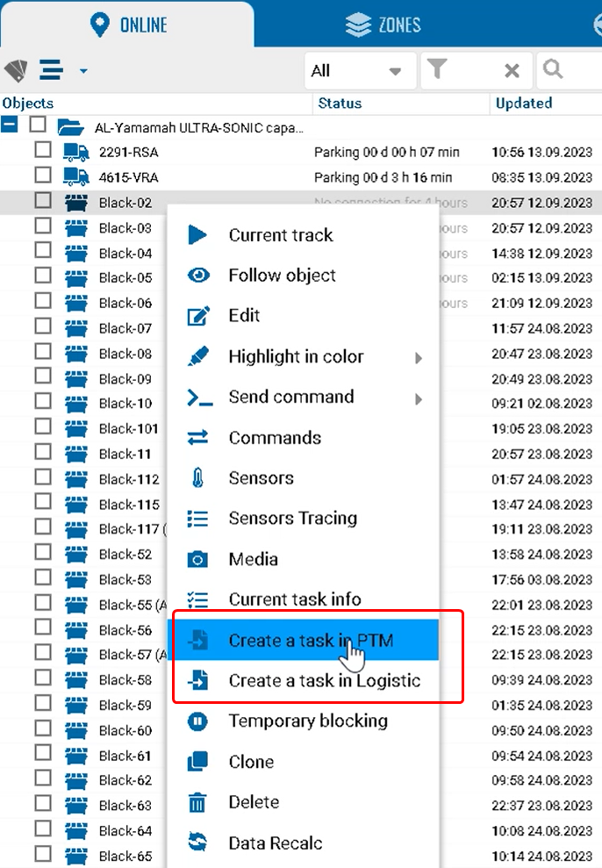The width and height of the screenshot is (602, 868).
Task: Tick the checkbox next to Black-02
Action: tap(43, 202)
